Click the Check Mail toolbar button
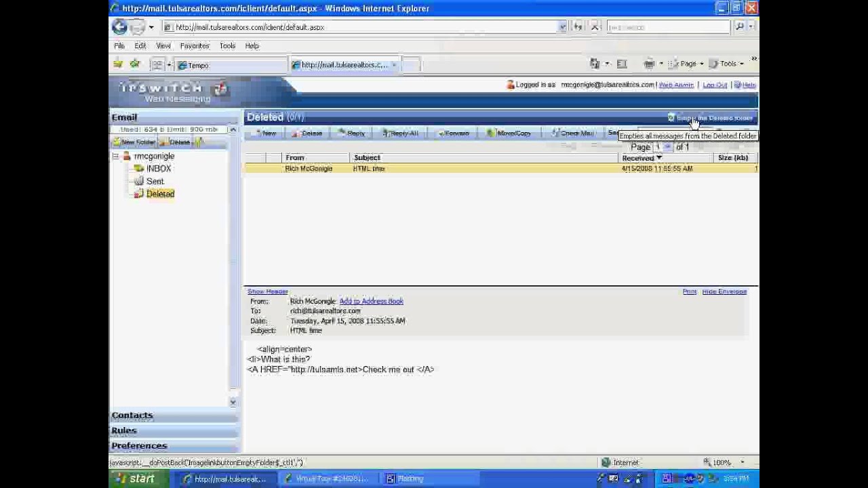Image resolution: width=868 pixels, height=488 pixels. 573,133
